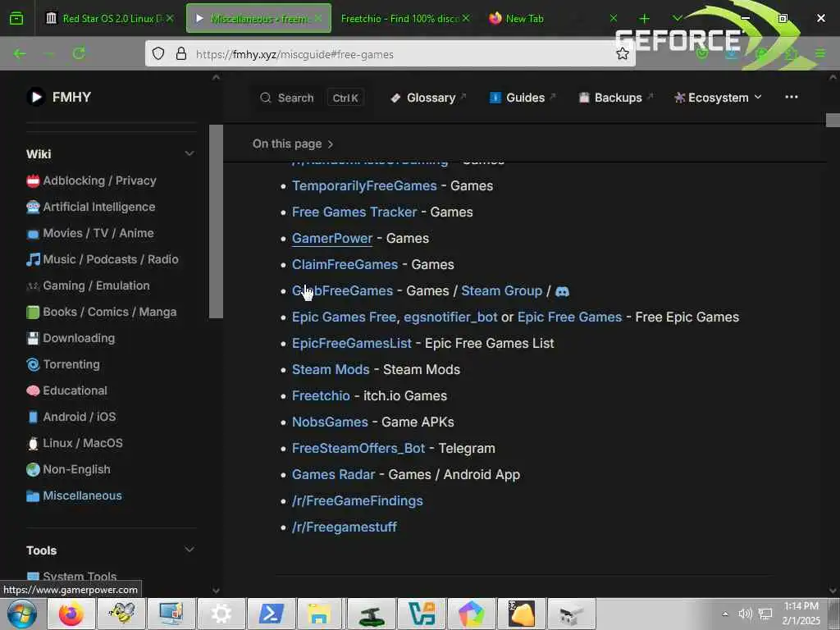This screenshot has height=630, width=840.
Task: Click the FMHY play logo icon
Action: [36, 97]
